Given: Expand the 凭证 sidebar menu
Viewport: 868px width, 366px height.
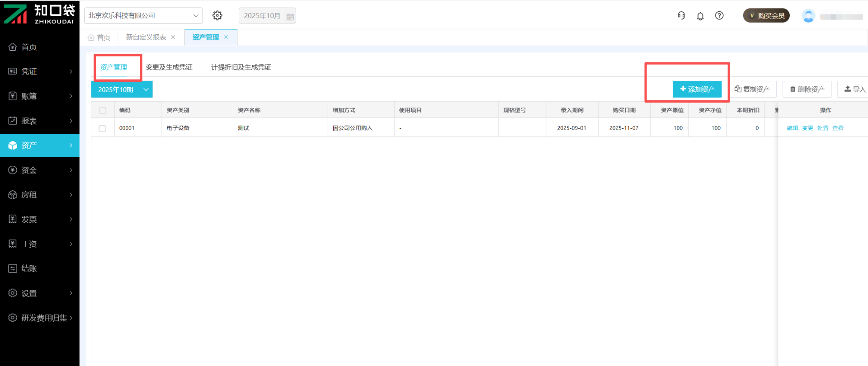Looking at the screenshot, I should pyautogui.click(x=40, y=71).
